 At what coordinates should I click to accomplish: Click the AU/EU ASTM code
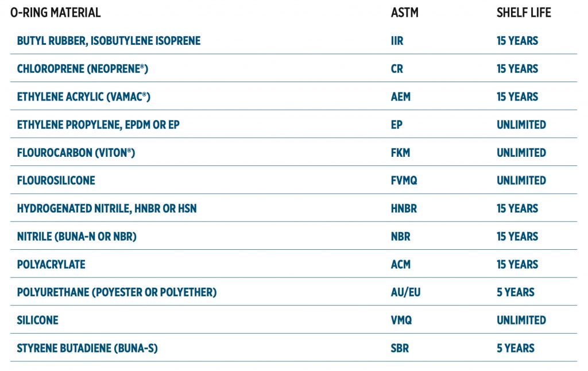click(x=405, y=292)
